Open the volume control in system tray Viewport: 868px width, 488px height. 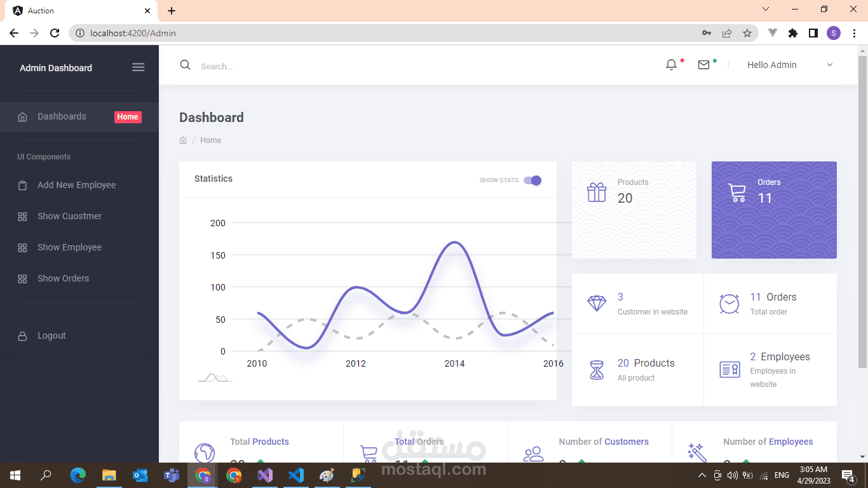tap(732, 475)
